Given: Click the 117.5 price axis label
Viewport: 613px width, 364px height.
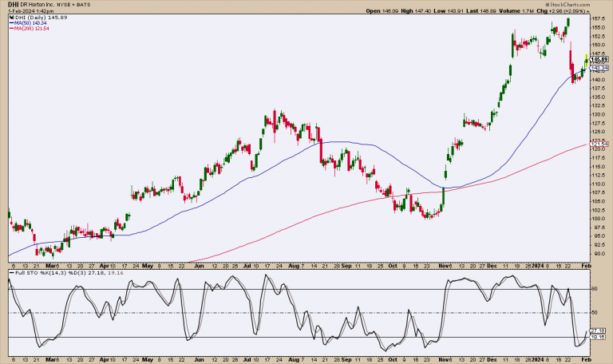Looking at the screenshot, I should [599, 158].
